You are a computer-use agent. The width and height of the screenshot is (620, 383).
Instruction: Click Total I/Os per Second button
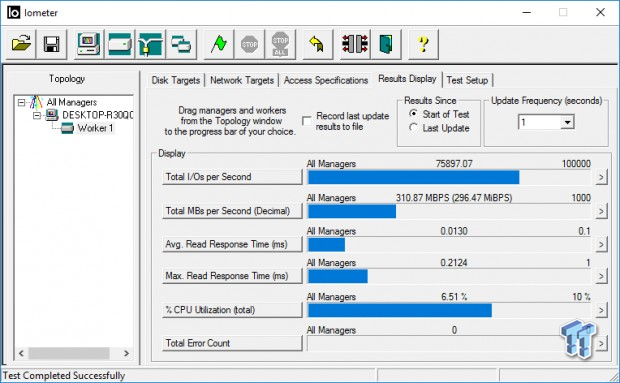[232, 177]
